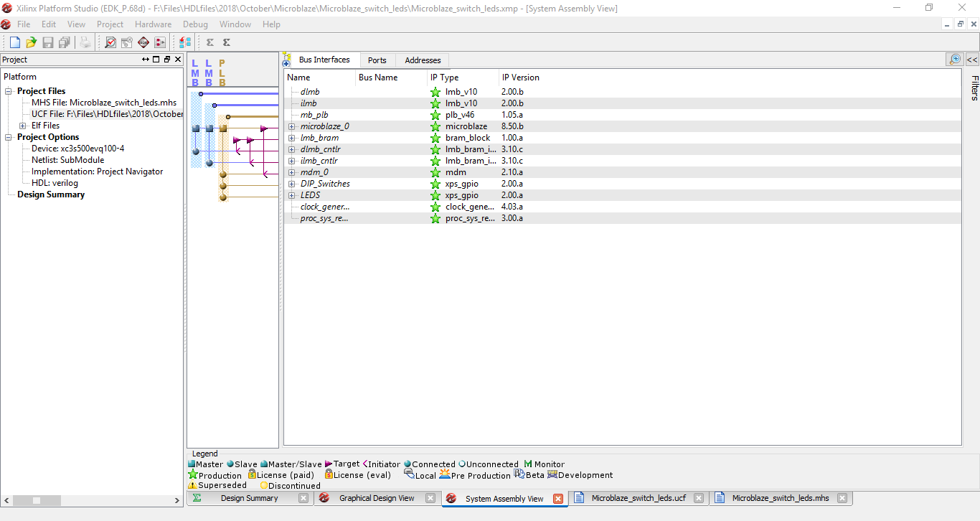Click the expand-all tree icon left of Bus Interfaces
The width and height of the screenshot is (980, 521).
pos(286,60)
